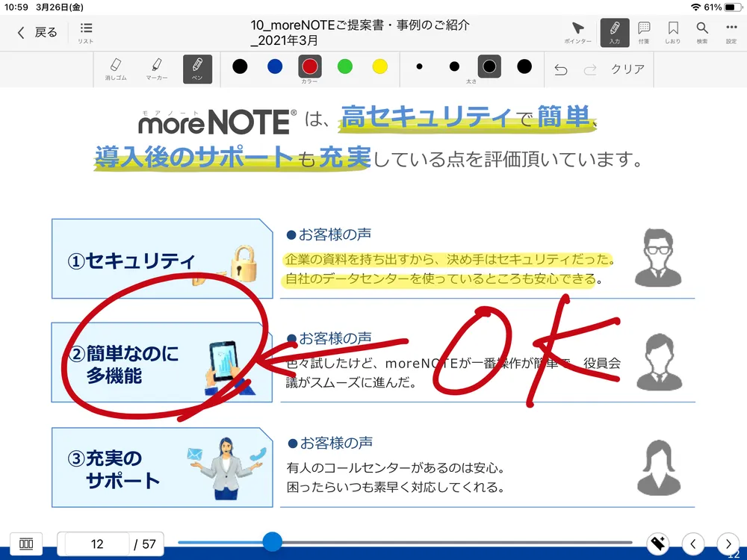The width and height of the screenshot is (747, 560).
Task: Click the padlock illustration
Action: (244, 264)
